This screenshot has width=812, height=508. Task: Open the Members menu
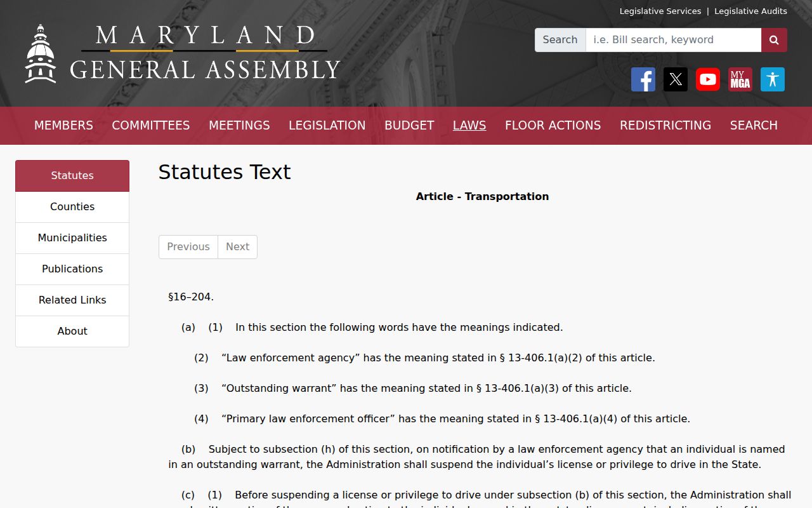pos(63,126)
